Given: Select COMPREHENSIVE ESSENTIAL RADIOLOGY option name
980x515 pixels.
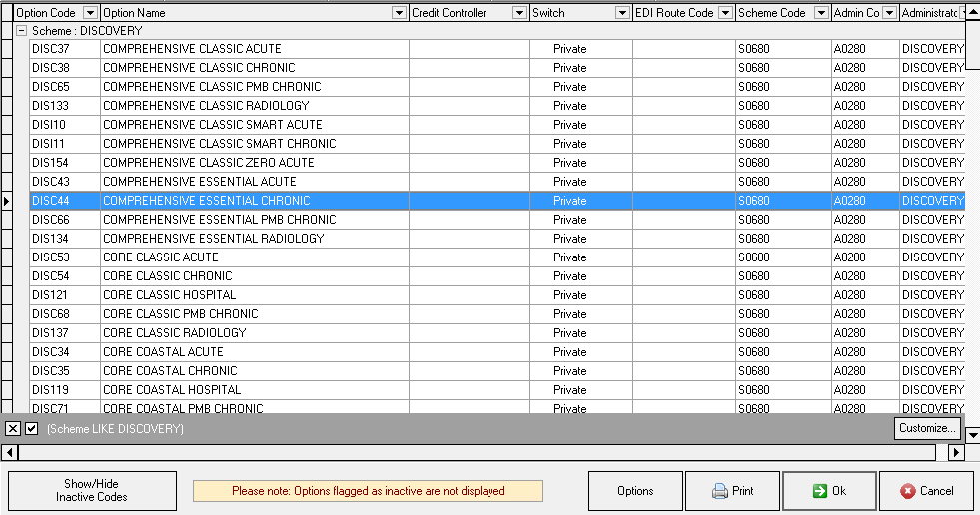Looking at the screenshot, I should pyautogui.click(x=255, y=239).
